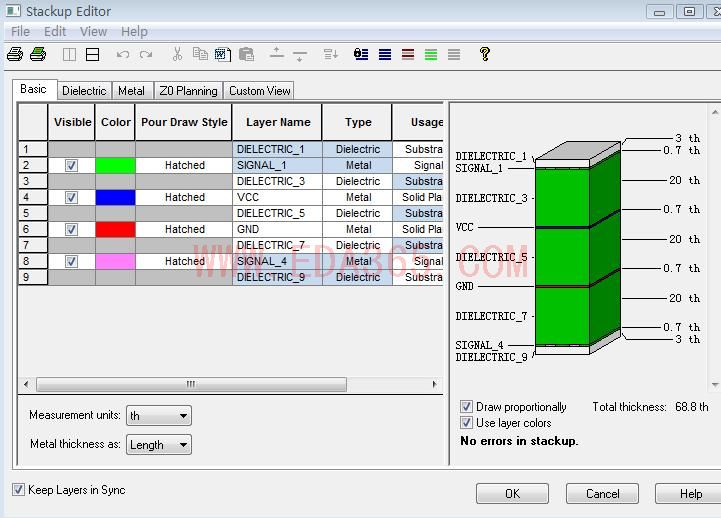The width and height of the screenshot is (721, 518).
Task: Click the Print toolbar icon
Action: point(15,54)
